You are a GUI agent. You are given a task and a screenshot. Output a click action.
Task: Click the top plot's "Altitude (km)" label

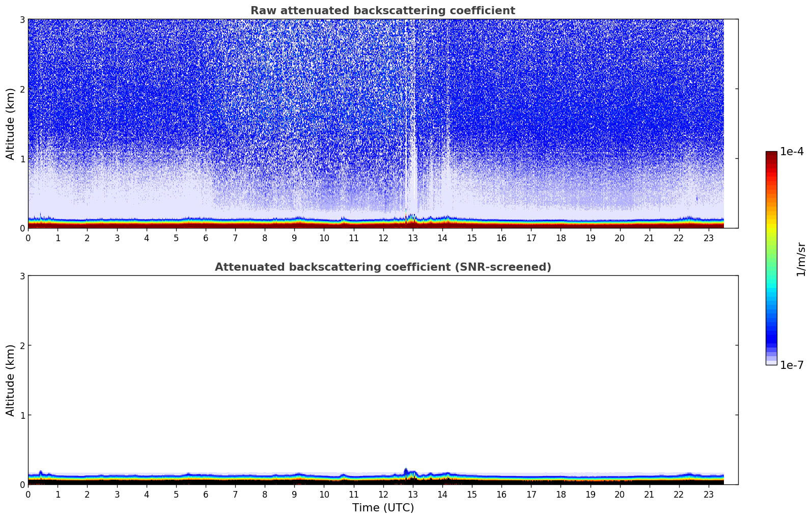tap(11, 124)
